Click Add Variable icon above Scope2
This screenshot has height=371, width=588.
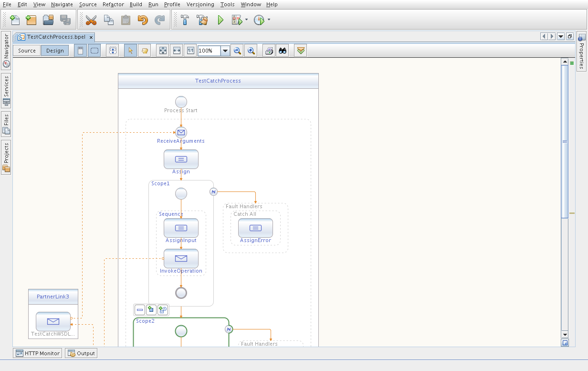pos(151,310)
